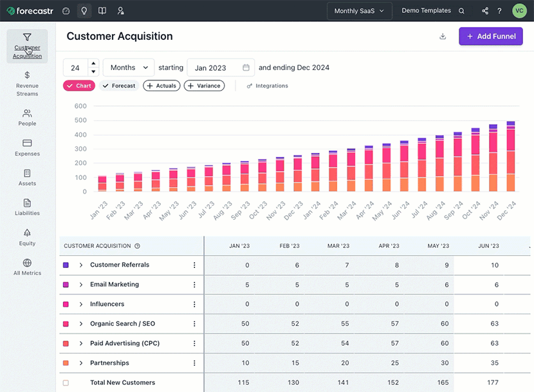Viewport: 534px width, 392px height.
Task: Click the share icon in top bar
Action: [485, 11]
